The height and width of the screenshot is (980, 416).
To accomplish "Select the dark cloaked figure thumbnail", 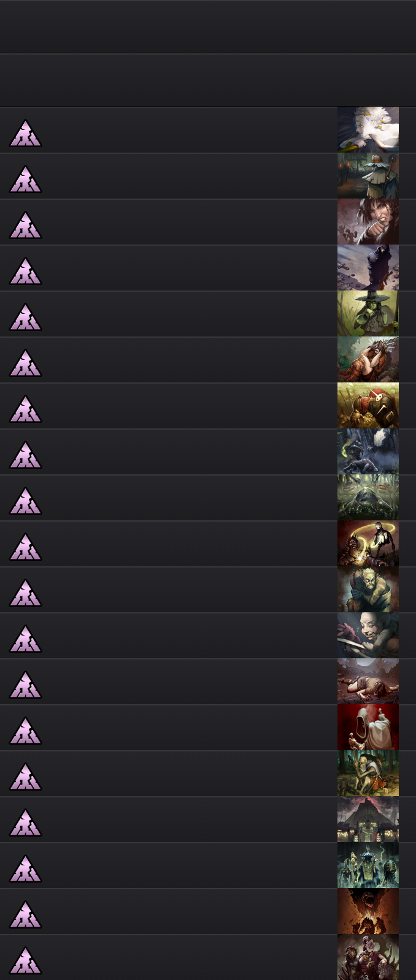I will tap(368, 268).
